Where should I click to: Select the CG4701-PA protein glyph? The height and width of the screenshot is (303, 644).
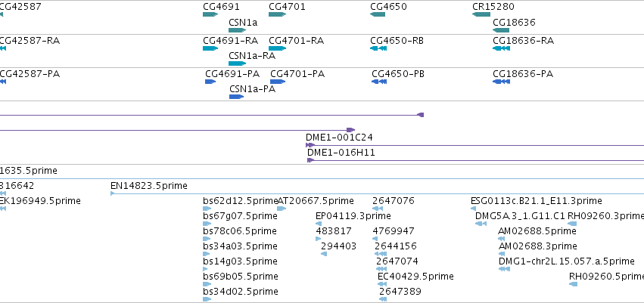click(x=278, y=82)
